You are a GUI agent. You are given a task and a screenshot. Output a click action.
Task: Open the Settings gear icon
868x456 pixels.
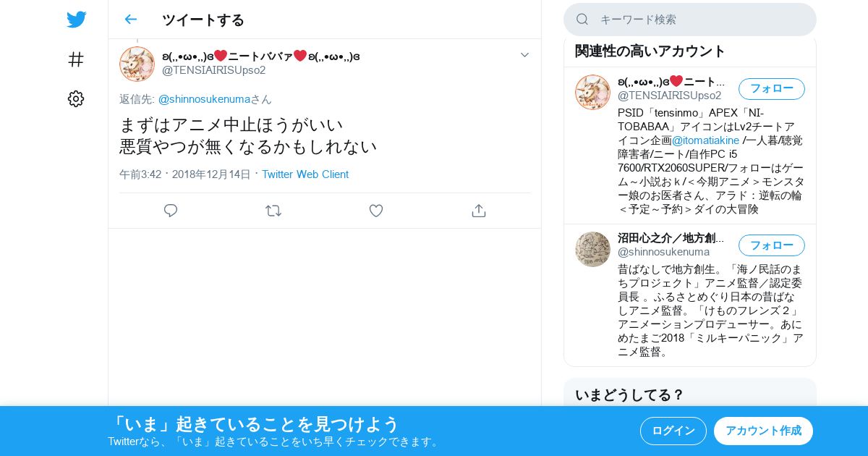click(x=76, y=99)
